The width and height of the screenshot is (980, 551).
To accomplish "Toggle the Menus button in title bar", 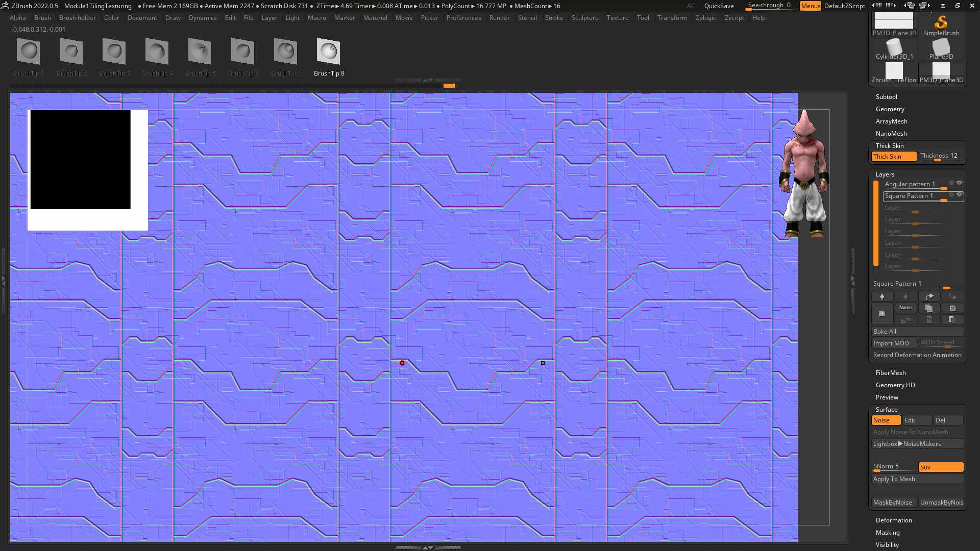I will tap(811, 6).
